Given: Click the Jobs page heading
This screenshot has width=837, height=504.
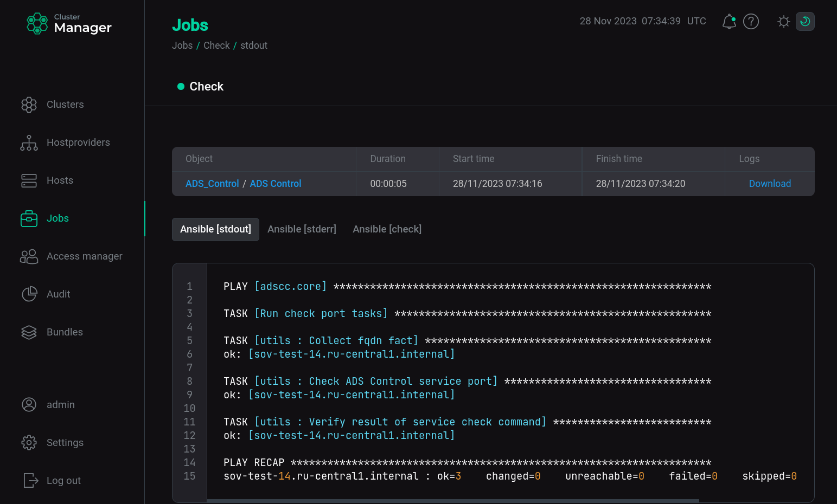Looking at the screenshot, I should tap(190, 25).
